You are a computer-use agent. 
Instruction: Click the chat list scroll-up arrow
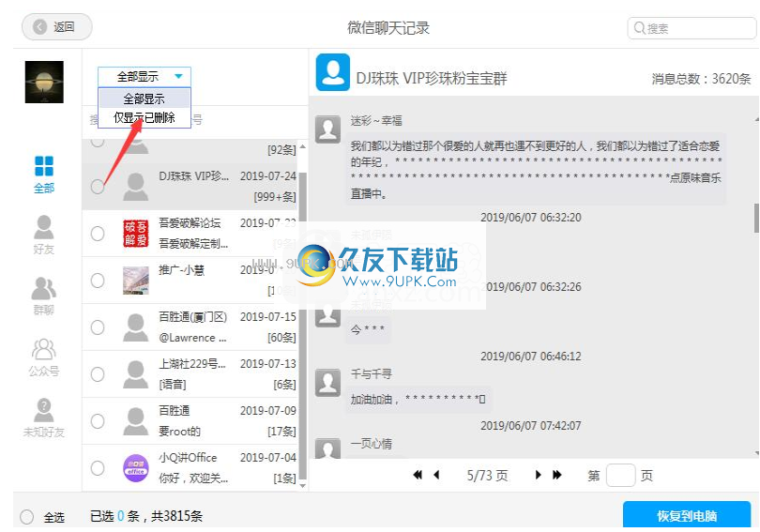(303, 146)
